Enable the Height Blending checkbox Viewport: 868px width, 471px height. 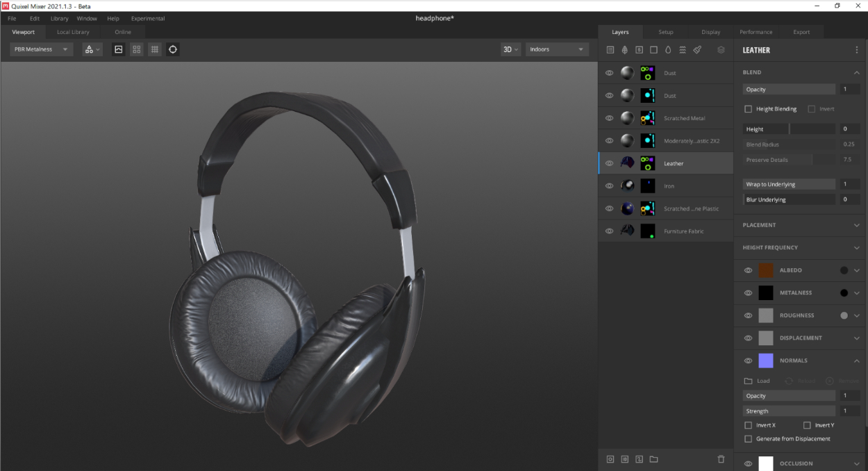[748, 109]
